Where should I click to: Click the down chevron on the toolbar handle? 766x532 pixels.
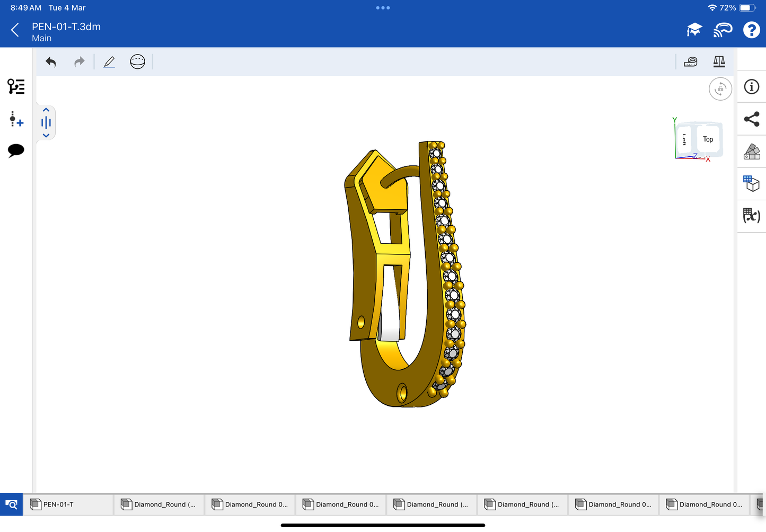[x=46, y=136]
